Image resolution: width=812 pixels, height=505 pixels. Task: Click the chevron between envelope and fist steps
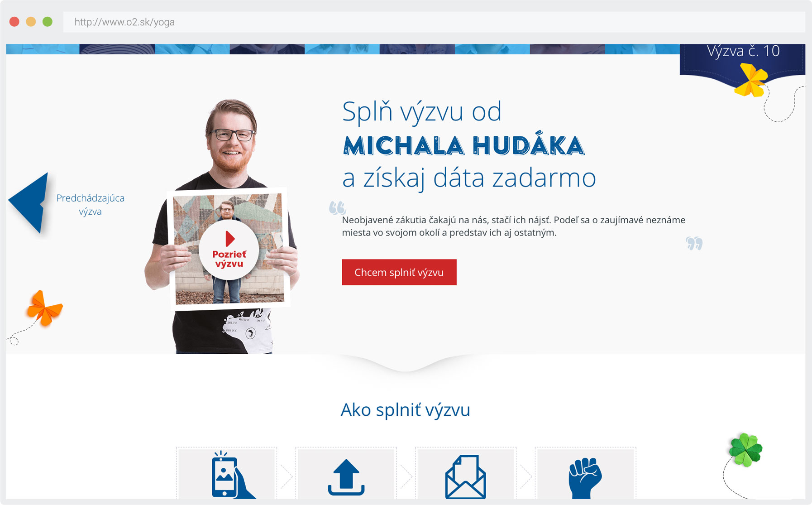(525, 476)
